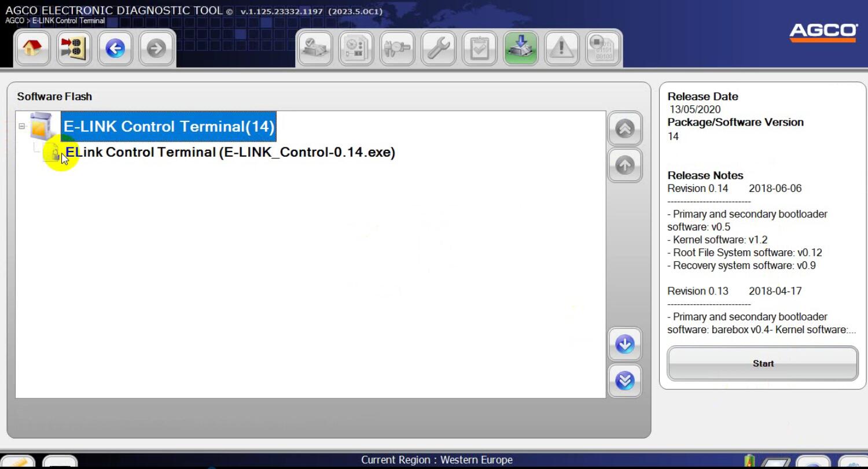
Task: Click 'Root File System software: v0.12' line
Action: pos(745,253)
